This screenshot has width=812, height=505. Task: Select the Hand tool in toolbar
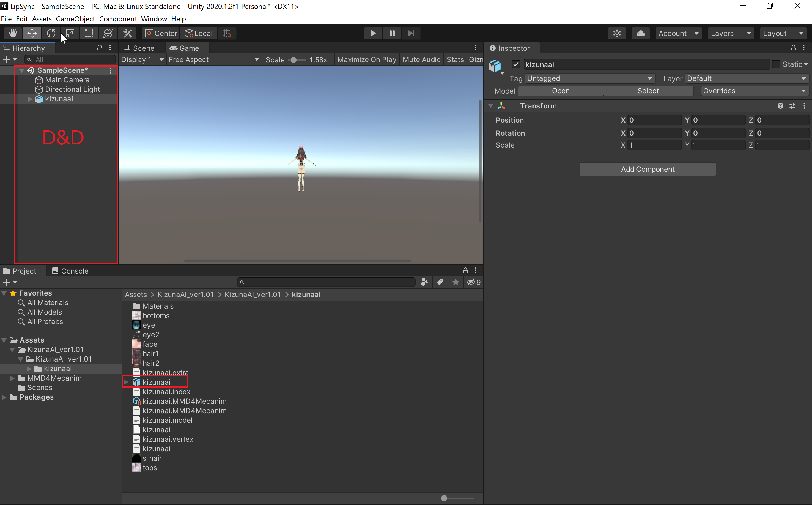[13, 33]
